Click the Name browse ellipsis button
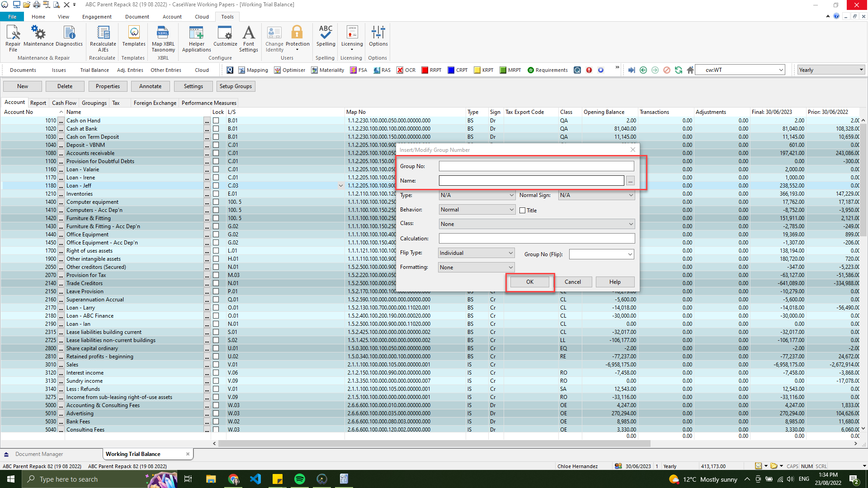Screen dimensions: 868x488 [x=630, y=181]
